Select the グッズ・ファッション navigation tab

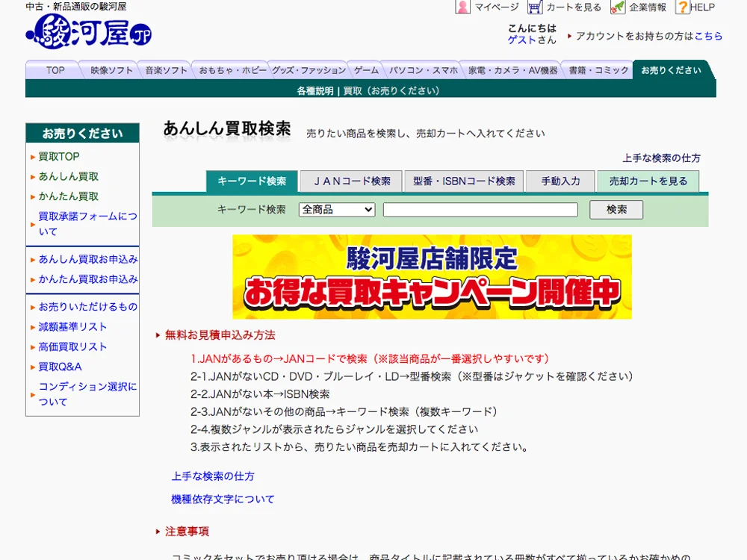(x=309, y=70)
